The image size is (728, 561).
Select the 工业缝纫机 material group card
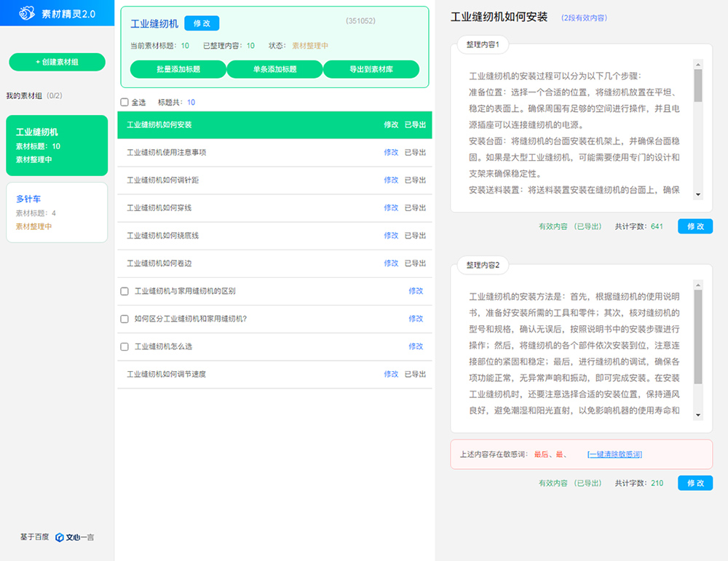pyautogui.click(x=57, y=145)
